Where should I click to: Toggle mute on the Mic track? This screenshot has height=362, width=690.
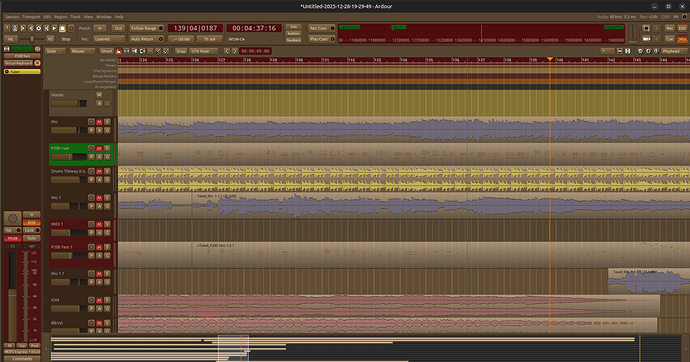click(99, 122)
